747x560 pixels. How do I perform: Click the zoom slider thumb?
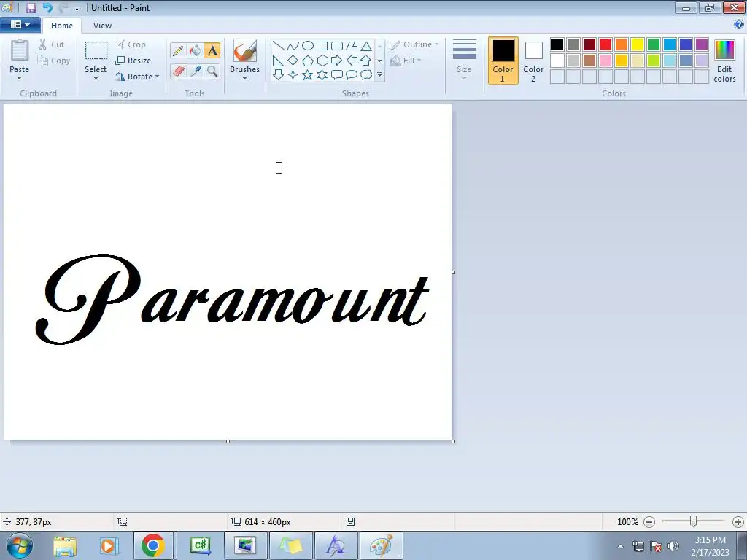click(x=694, y=522)
